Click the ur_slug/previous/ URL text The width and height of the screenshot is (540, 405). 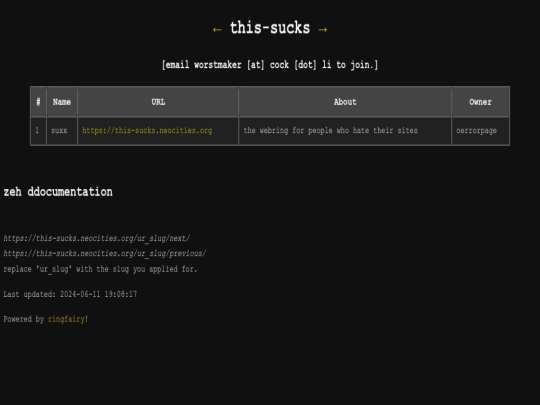(105, 253)
